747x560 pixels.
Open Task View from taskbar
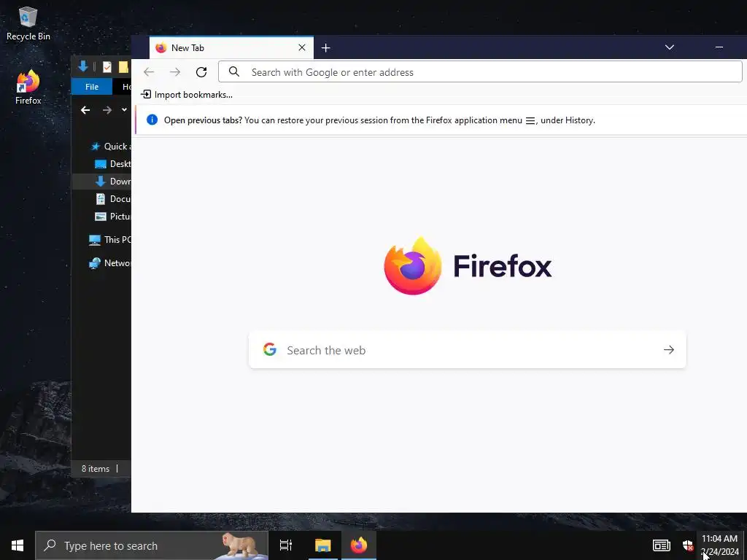(x=286, y=545)
